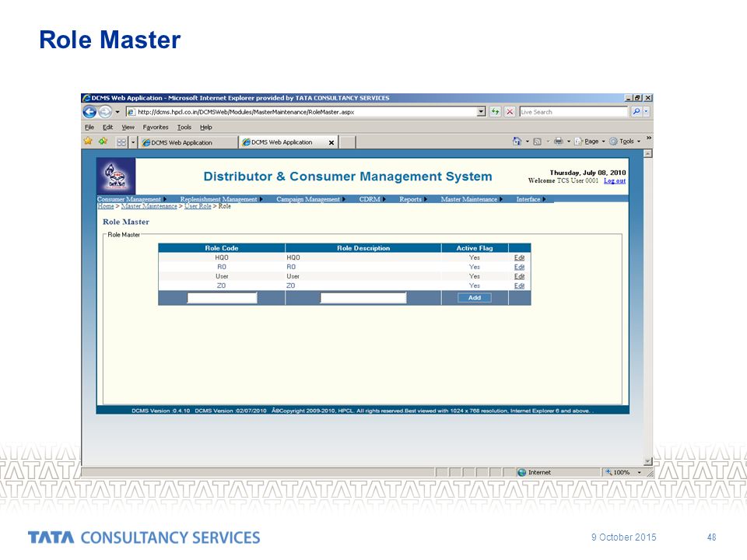
Task: Click the Active Flag column header
Action: (475, 248)
